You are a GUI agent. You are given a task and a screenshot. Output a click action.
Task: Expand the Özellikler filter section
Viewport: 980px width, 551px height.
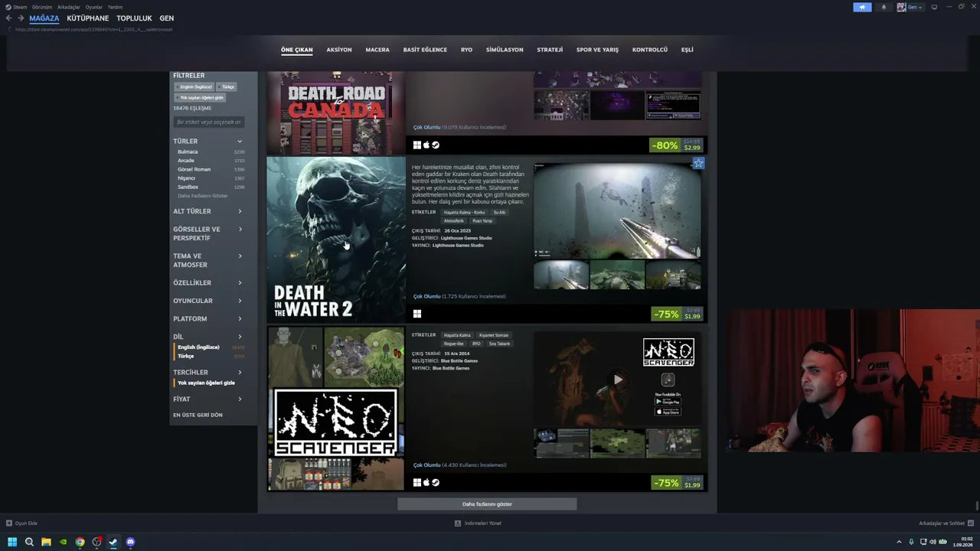tap(207, 283)
